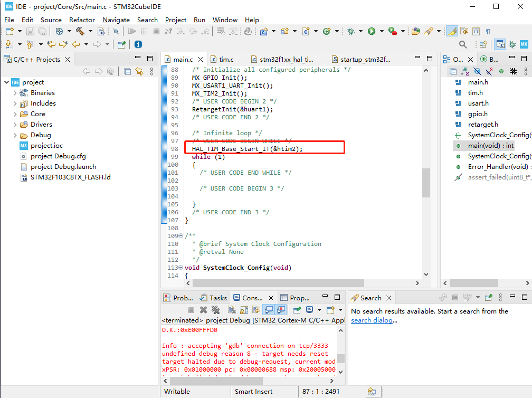This screenshot has width=532, height=398.
Task: Toggle Link with Editor in Projects panel
Action: click(x=139, y=71)
